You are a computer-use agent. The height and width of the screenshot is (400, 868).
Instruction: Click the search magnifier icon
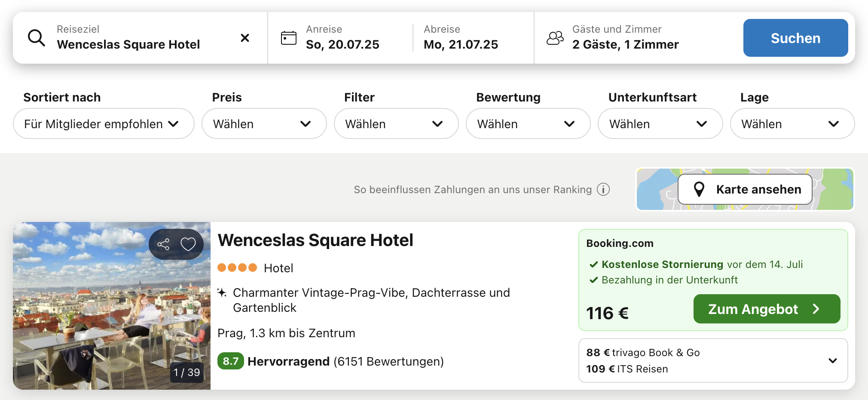pyautogui.click(x=37, y=38)
